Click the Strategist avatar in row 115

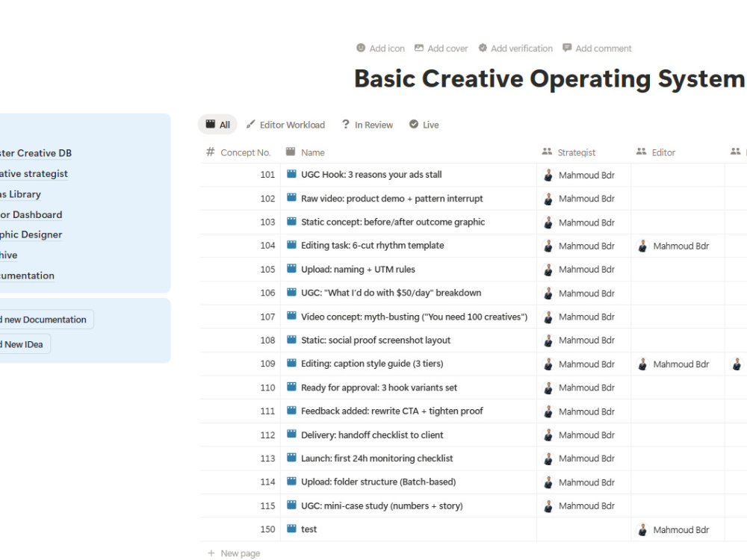(x=548, y=505)
